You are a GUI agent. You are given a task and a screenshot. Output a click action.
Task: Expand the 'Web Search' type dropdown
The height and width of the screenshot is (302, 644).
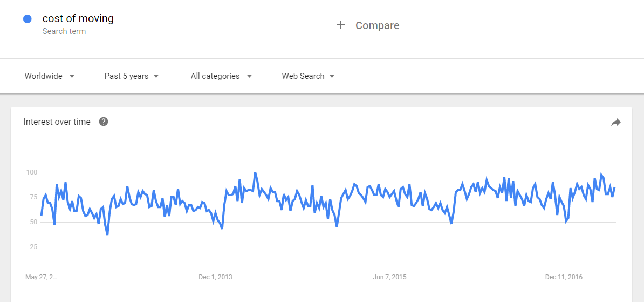pos(308,76)
